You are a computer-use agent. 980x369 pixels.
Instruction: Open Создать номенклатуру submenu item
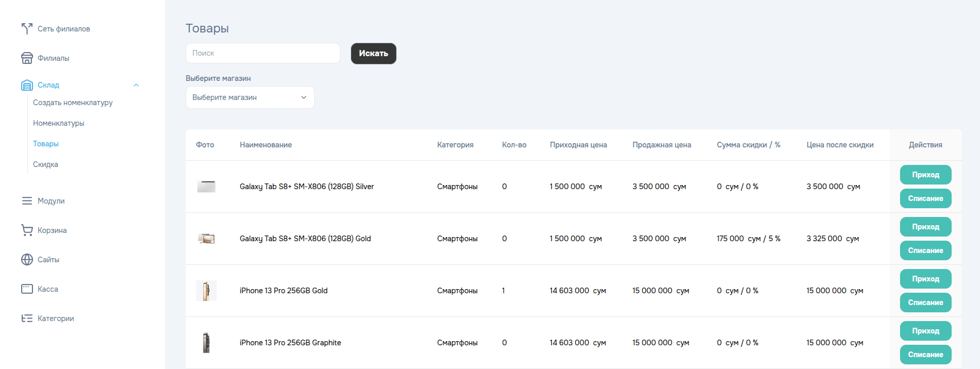click(x=73, y=103)
